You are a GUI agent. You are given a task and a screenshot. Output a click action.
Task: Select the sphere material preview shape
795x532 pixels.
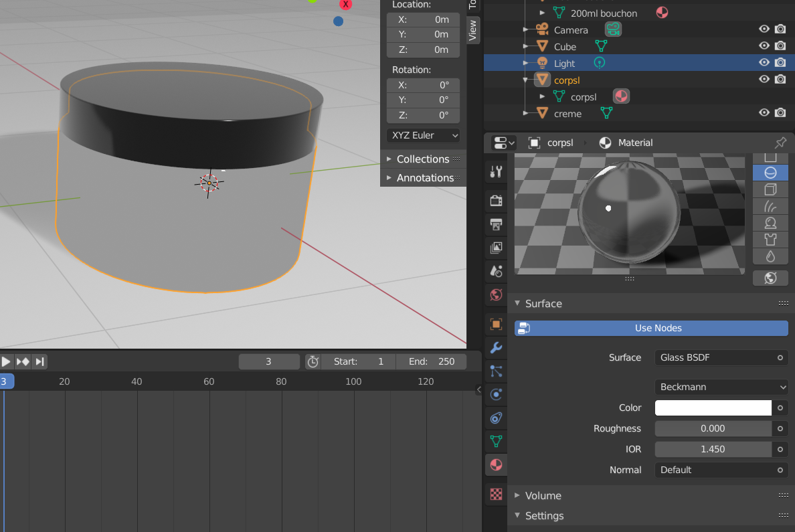770,173
